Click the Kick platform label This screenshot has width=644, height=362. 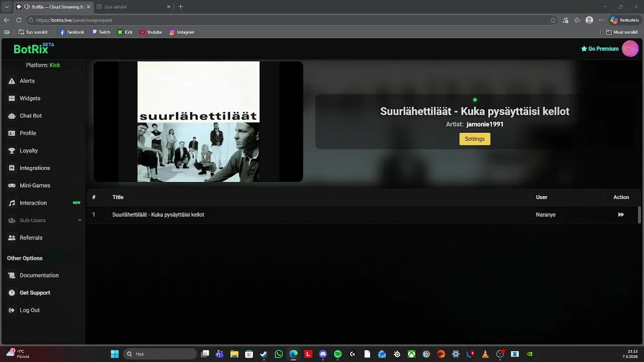[54, 65]
